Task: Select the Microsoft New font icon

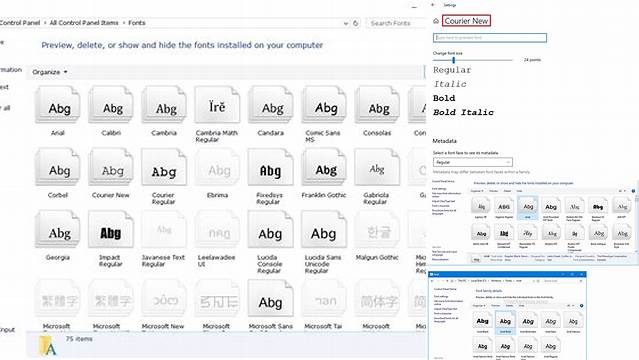Action: tap(164, 298)
